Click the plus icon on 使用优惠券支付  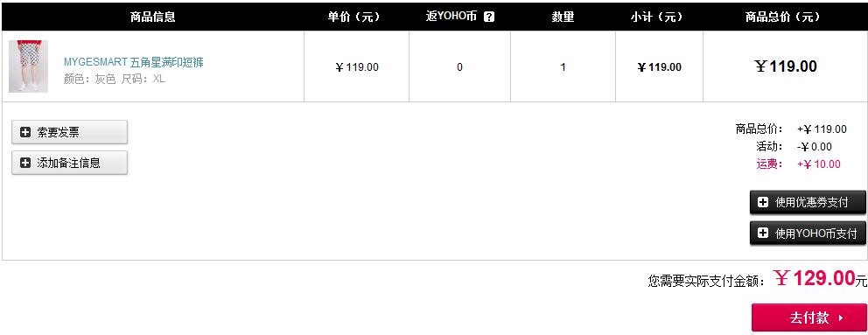click(x=763, y=203)
